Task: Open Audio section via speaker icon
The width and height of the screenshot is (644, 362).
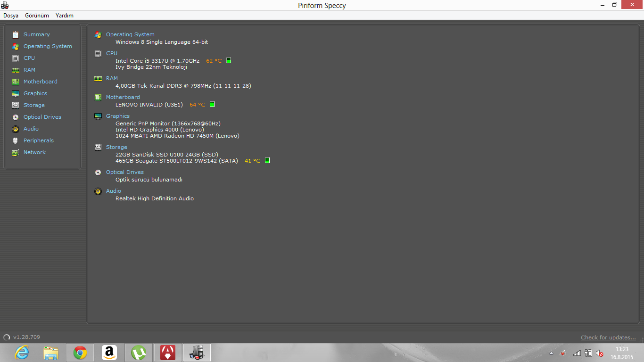Action: (x=16, y=129)
